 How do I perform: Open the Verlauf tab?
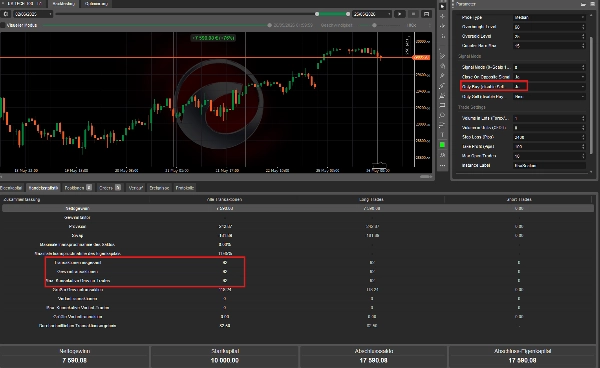point(135,188)
